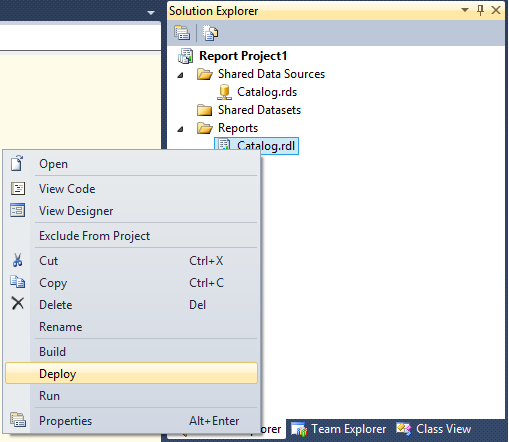509x442 pixels.
Task: Switch to the Class View tab
Action: point(433,429)
